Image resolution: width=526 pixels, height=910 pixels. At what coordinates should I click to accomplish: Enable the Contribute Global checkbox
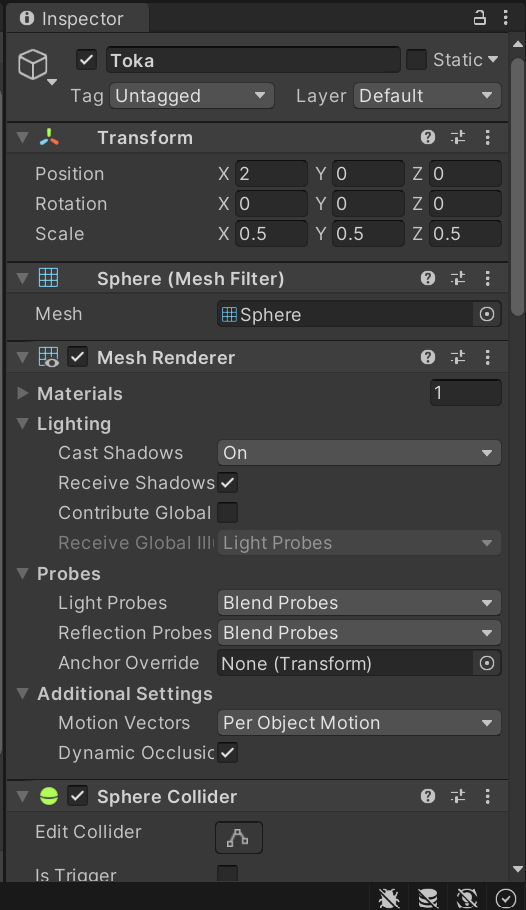click(x=228, y=512)
